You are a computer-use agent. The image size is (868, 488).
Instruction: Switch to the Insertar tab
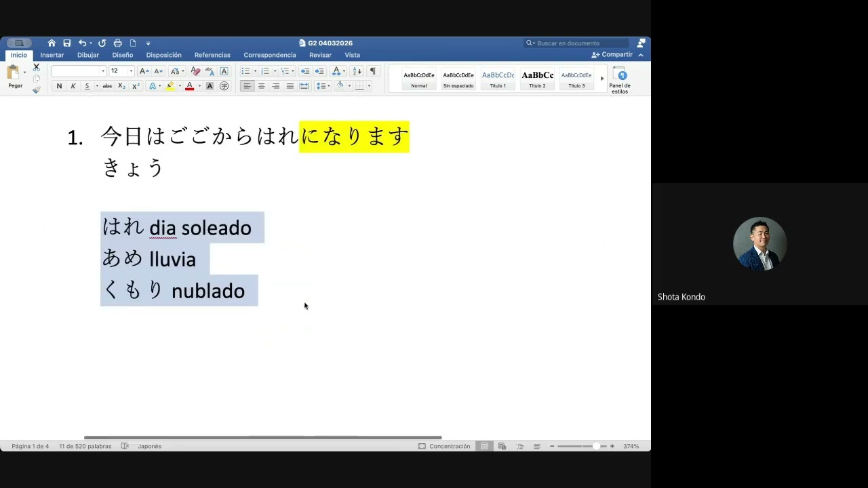click(x=52, y=55)
